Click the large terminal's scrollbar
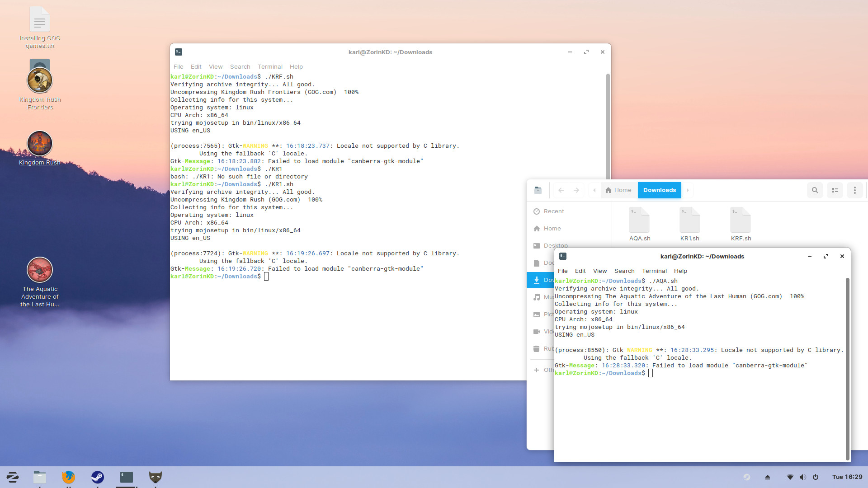 click(x=608, y=127)
